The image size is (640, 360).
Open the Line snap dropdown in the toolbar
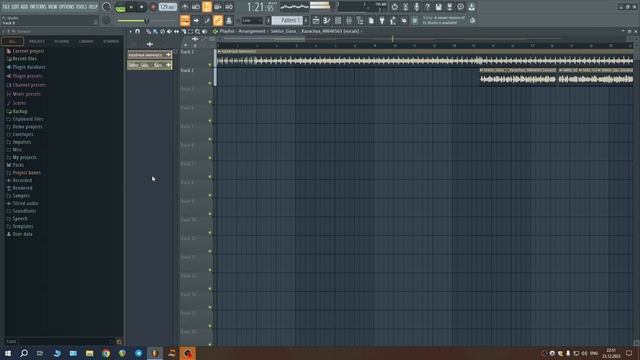pyautogui.click(x=252, y=20)
